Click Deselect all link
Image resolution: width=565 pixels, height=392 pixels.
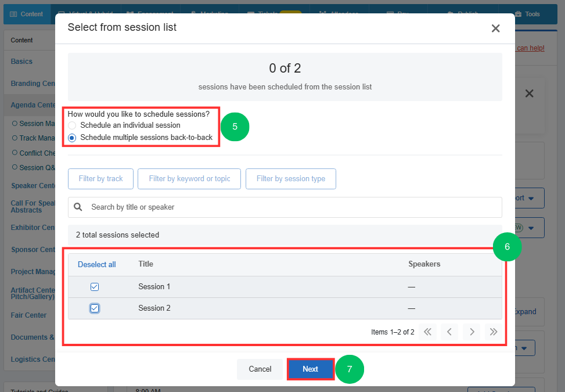[96, 264]
